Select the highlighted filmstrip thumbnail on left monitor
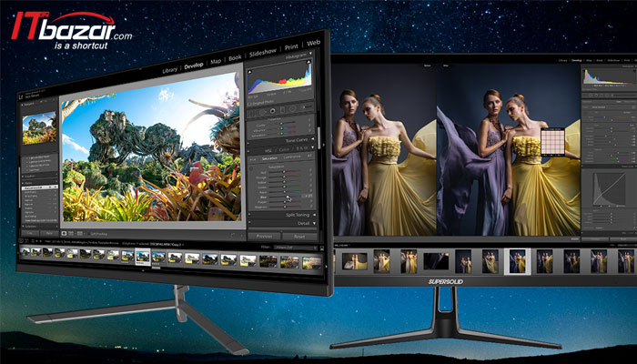The height and width of the screenshot is (364, 637). click(x=143, y=257)
